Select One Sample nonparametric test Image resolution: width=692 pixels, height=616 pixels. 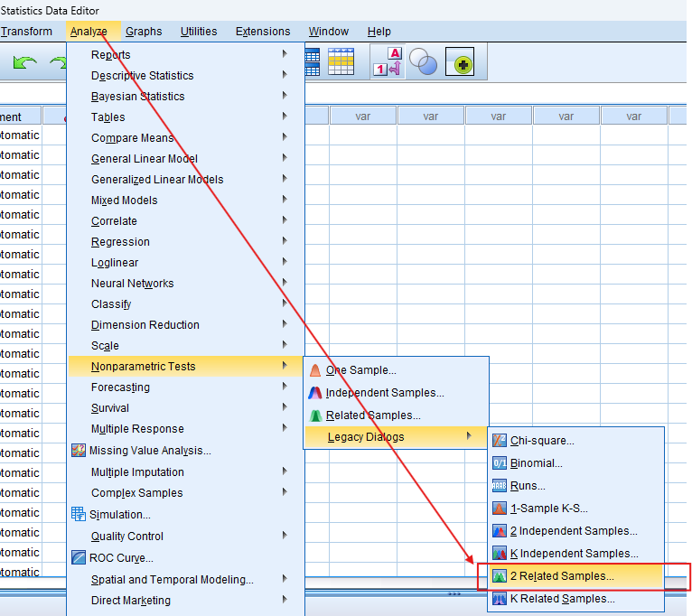[360, 370]
